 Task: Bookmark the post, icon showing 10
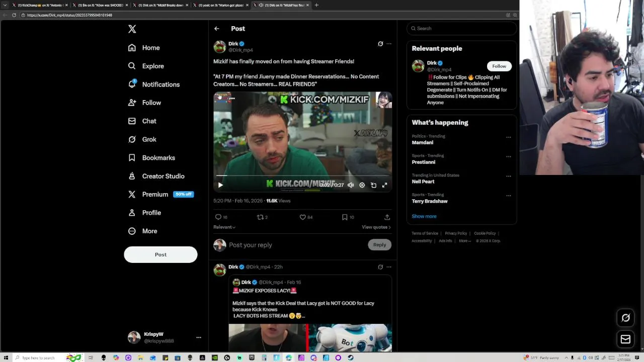coord(345,217)
